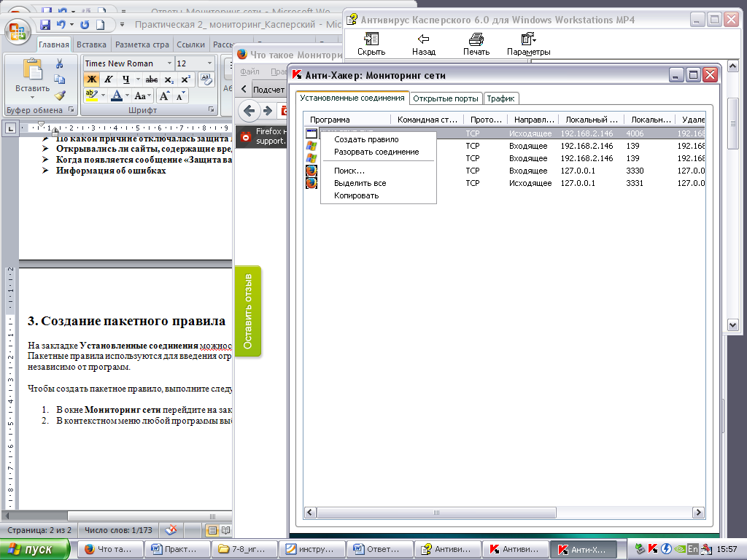Toggle italic К formatting
This screenshot has width=747, height=560.
[109, 79]
